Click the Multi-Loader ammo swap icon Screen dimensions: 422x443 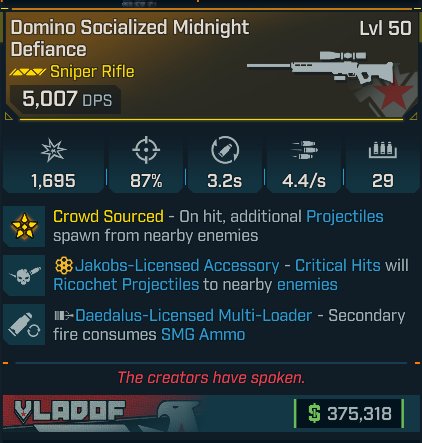tap(24, 325)
